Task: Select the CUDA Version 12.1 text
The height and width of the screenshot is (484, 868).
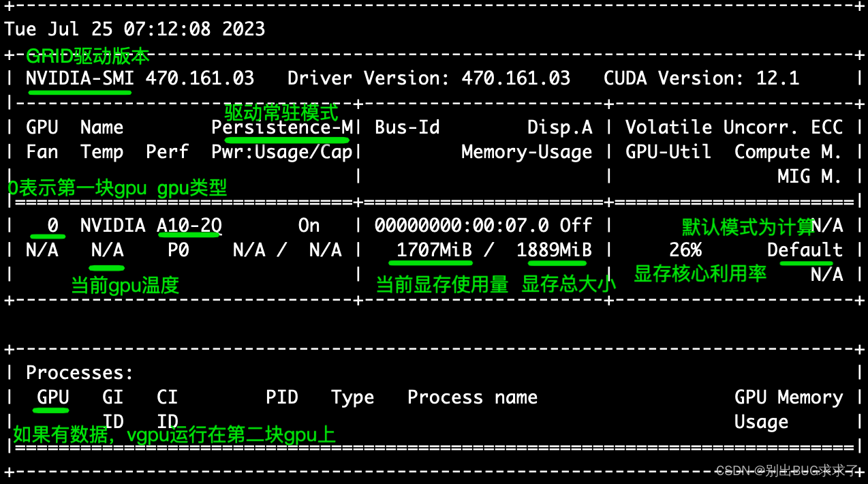Action: 701,78
